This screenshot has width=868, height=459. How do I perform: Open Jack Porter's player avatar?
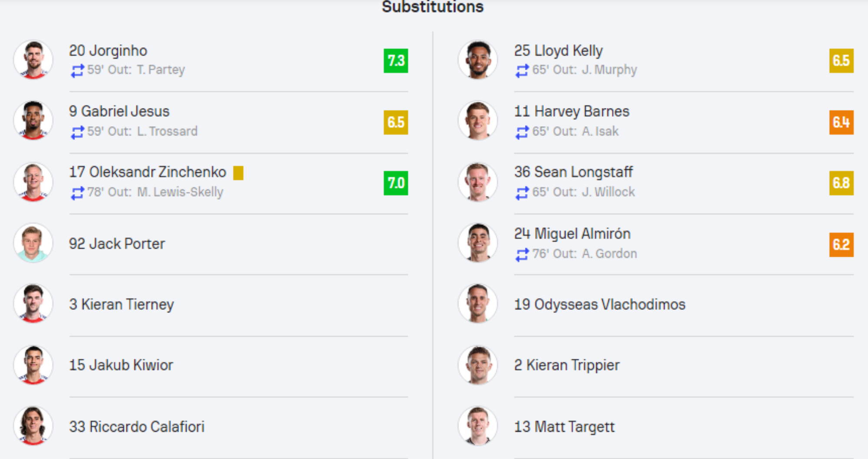click(x=33, y=243)
